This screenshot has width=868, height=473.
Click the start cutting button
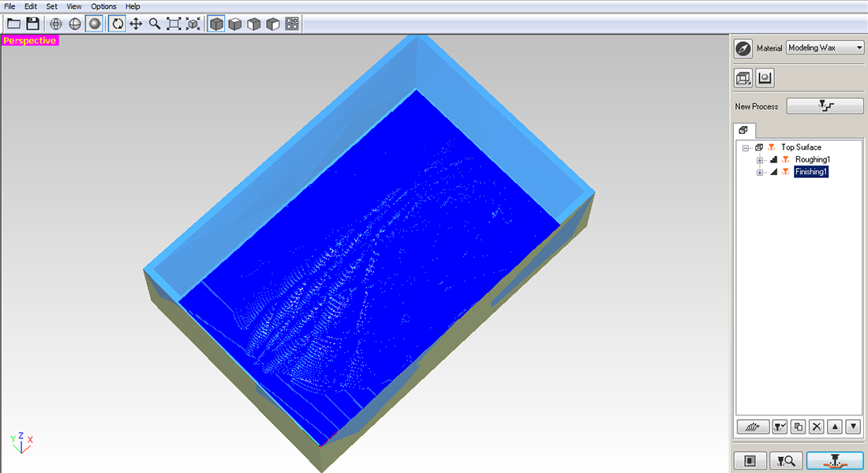[x=835, y=460]
